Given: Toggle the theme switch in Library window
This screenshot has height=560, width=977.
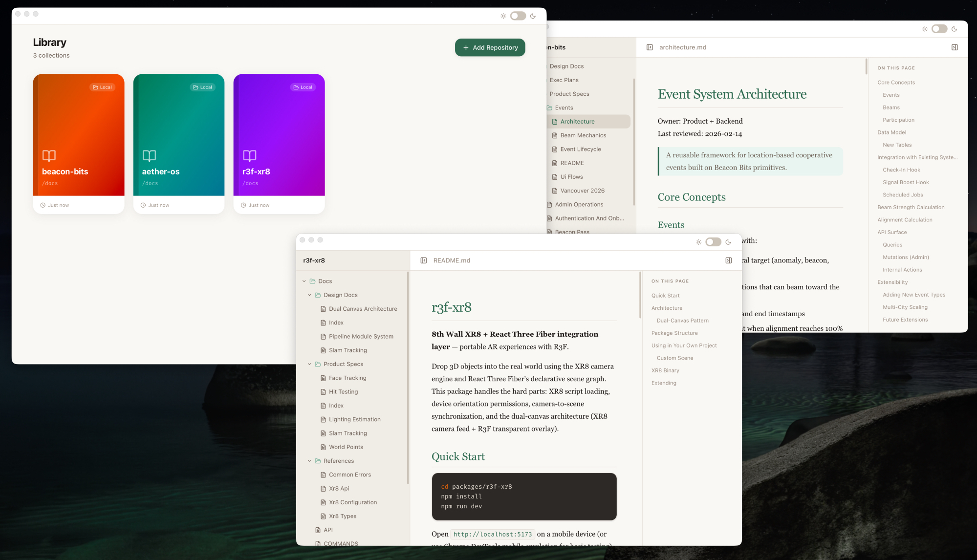Looking at the screenshot, I should pos(518,16).
